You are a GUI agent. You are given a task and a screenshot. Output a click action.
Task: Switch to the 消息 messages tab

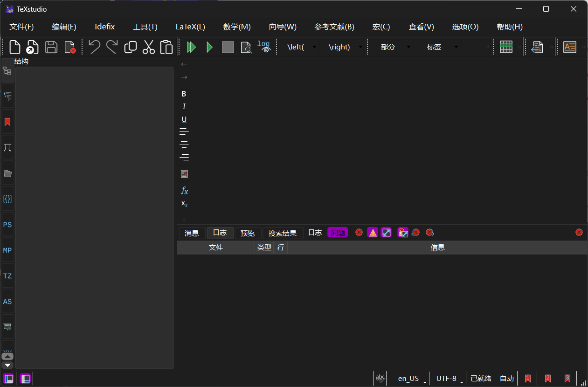pyautogui.click(x=192, y=233)
